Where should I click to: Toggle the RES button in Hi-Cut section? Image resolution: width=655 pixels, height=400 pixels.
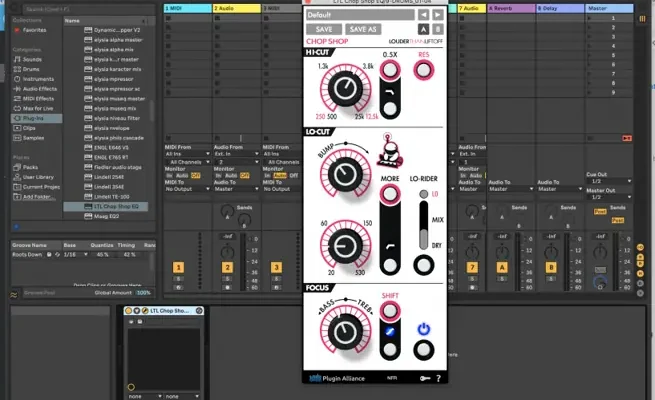[423, 69]
